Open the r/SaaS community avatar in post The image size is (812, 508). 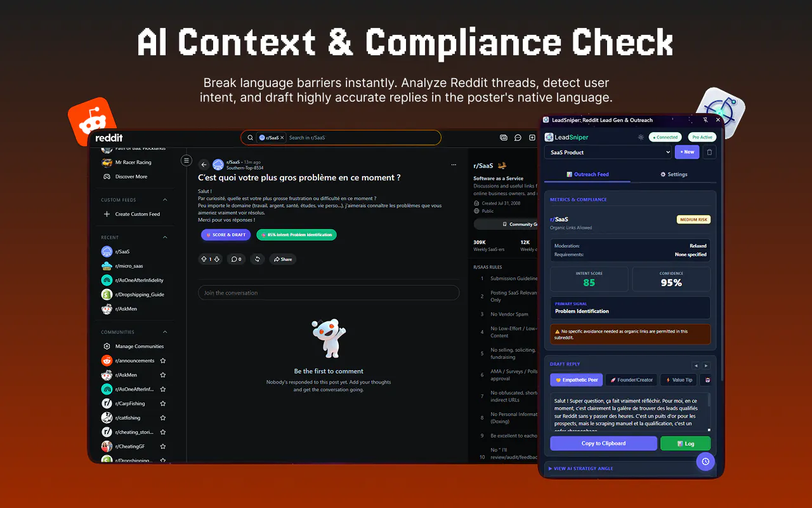tap(218, 164)
